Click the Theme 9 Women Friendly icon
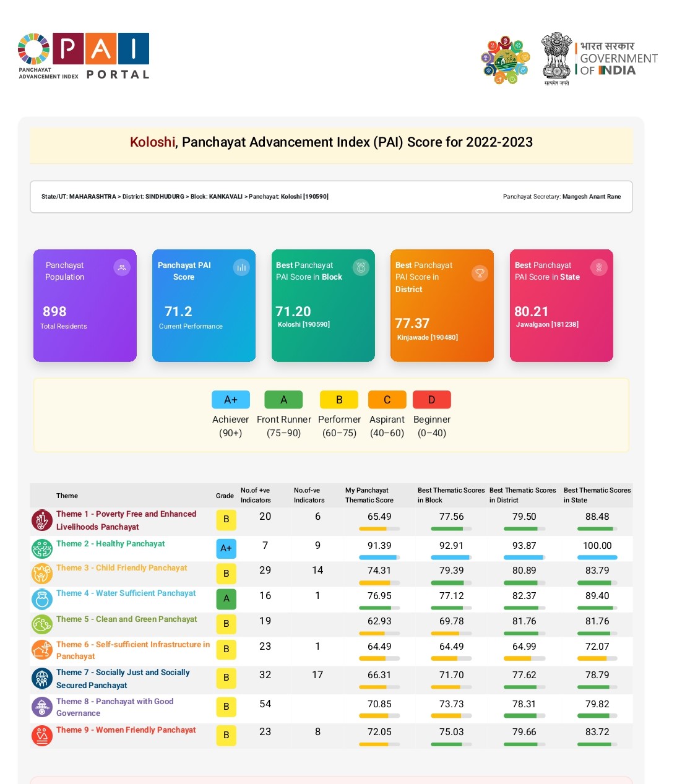The image size is (677, 784). tap(42, 735)
